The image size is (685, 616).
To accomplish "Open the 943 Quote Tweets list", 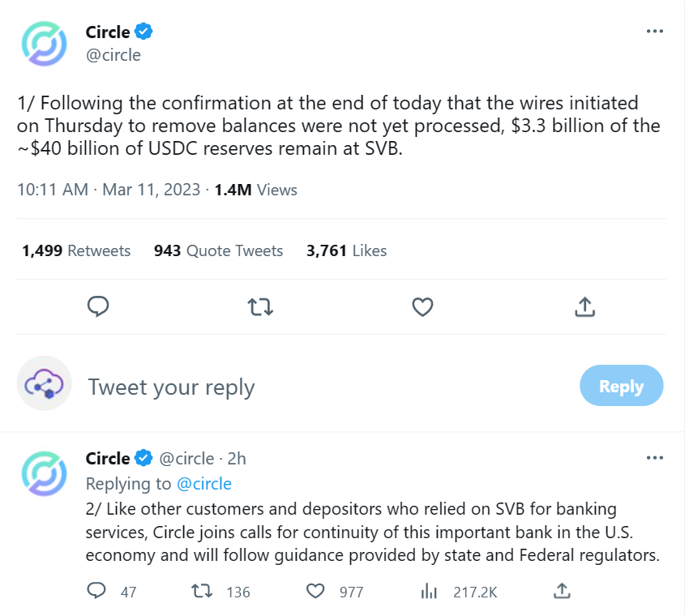I will pos(218,250).
